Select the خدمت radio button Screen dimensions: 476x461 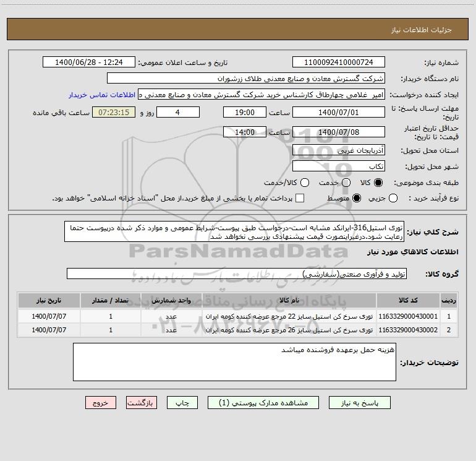tap(346, 183)
